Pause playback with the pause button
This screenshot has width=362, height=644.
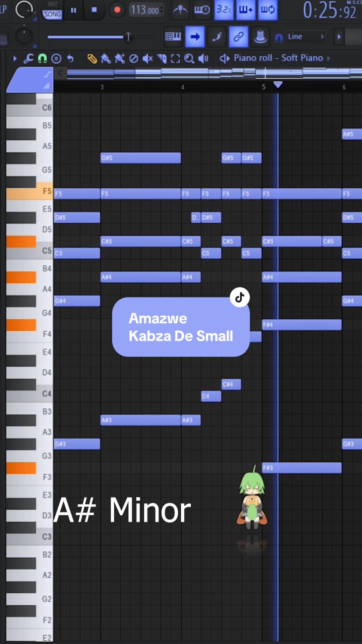pos(73,10)
